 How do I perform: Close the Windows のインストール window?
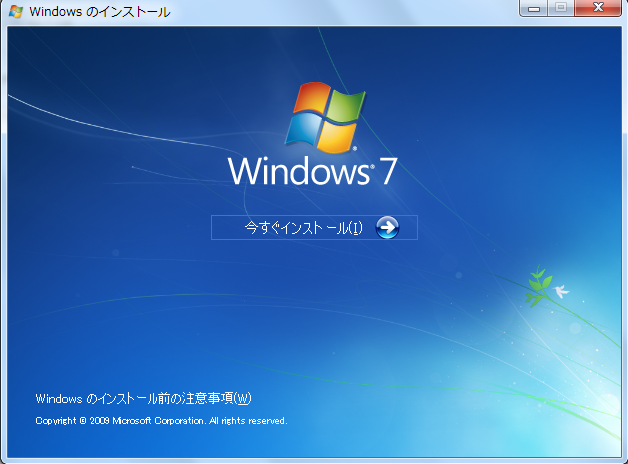click(598, 8)
